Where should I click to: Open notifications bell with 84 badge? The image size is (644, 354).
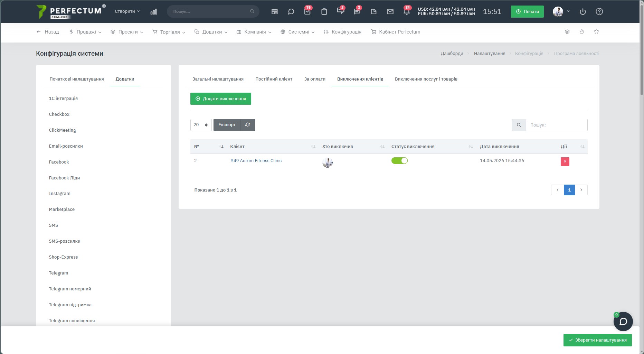407,11
